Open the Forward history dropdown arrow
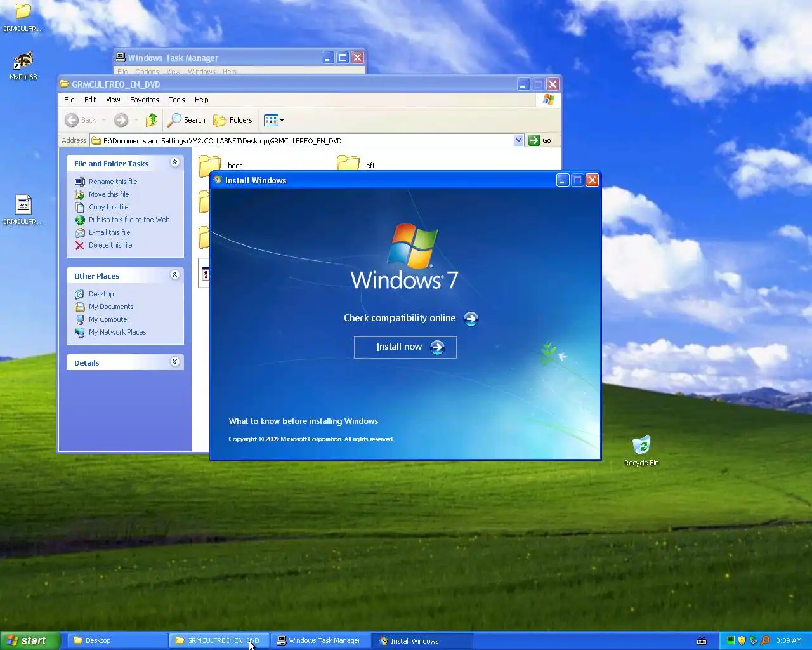The height and width of the screenshot is (650, 812). click(136, 120)
